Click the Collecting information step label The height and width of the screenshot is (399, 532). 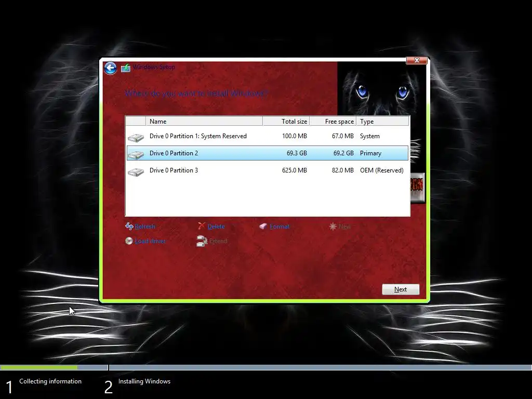(x=50, y=381)
